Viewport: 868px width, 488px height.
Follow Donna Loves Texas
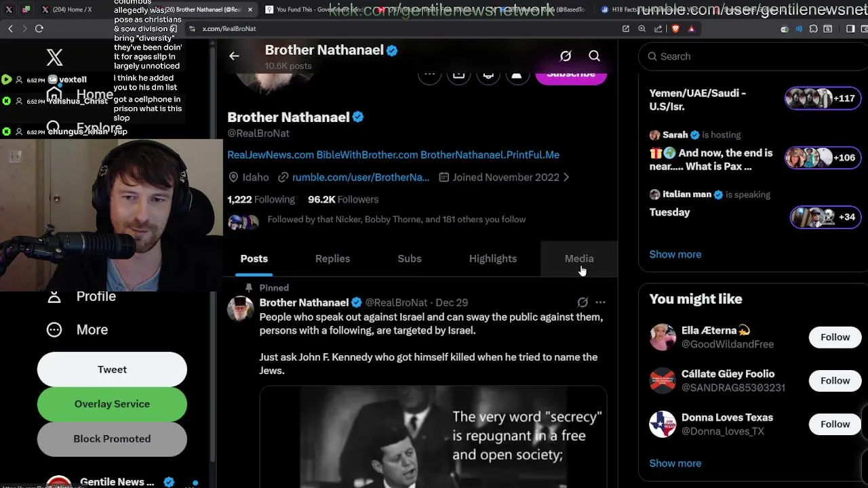[835, 424]
